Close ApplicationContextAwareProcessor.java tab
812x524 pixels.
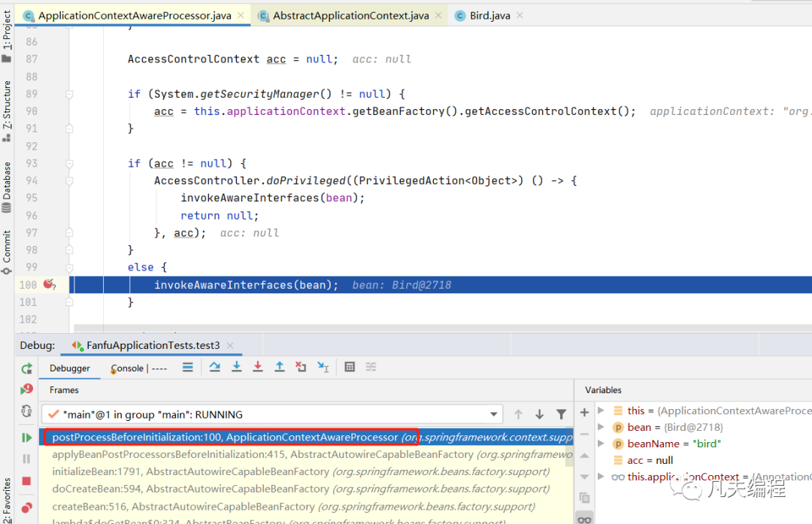(x=241, y=16)
